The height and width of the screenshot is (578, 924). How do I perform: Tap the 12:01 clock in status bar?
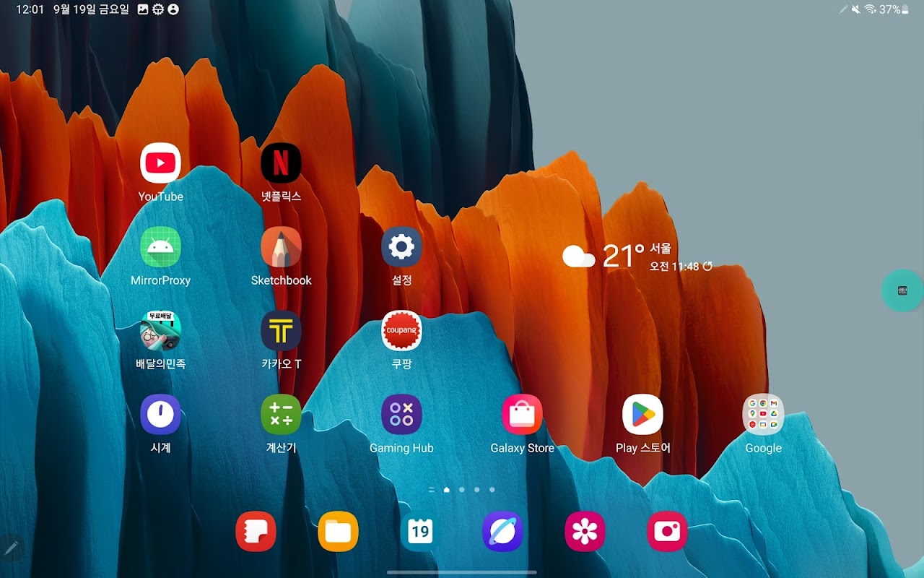click(30, 9)
